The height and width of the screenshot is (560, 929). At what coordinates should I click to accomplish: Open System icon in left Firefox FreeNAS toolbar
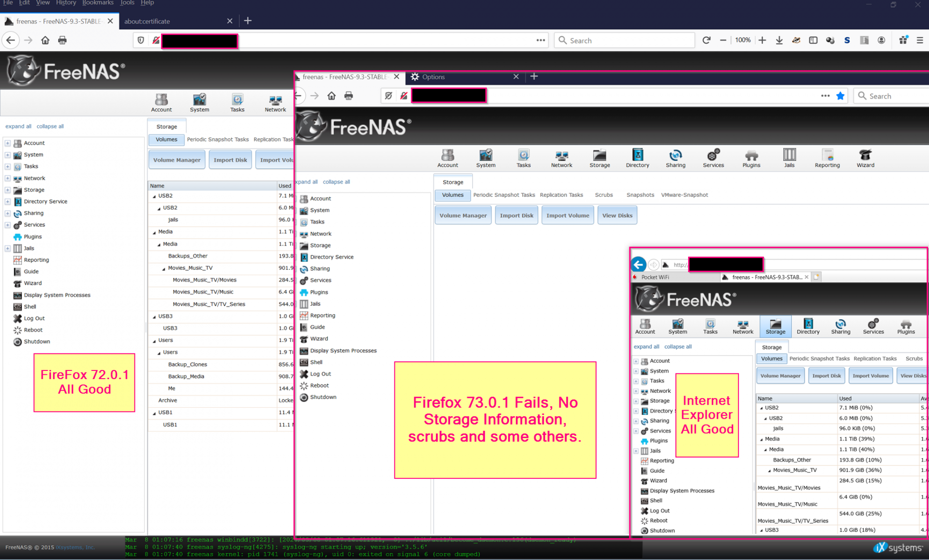[199, 103]
